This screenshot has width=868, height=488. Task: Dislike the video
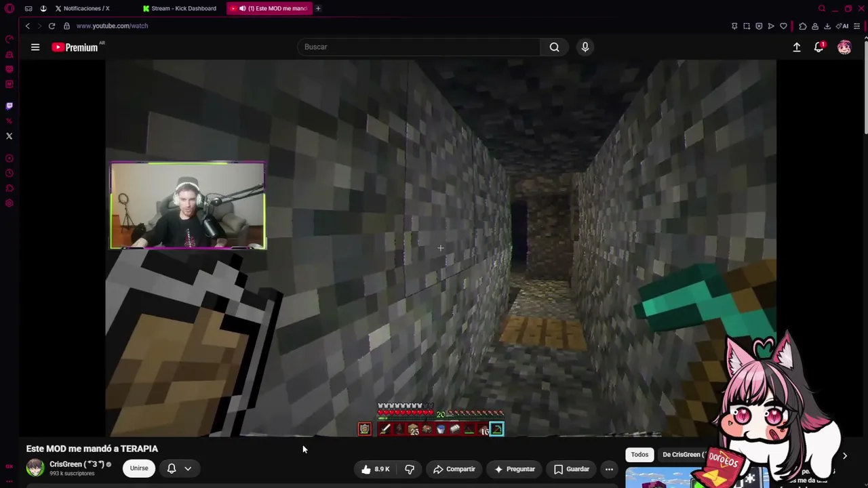click(410, 469)
